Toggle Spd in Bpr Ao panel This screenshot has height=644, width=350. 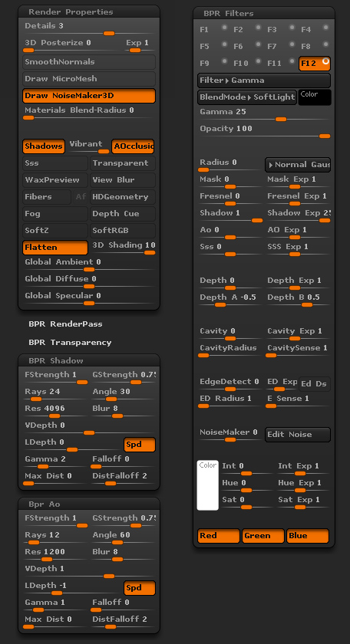point(140,588)
